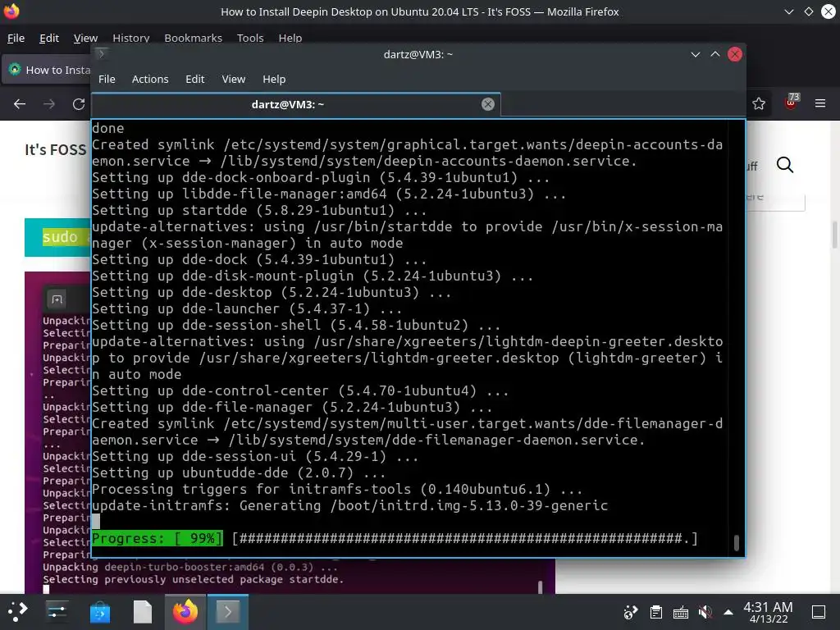Launch Discover software center from taskbar
Screen dimensions: 840x630
tap(99, 611)
